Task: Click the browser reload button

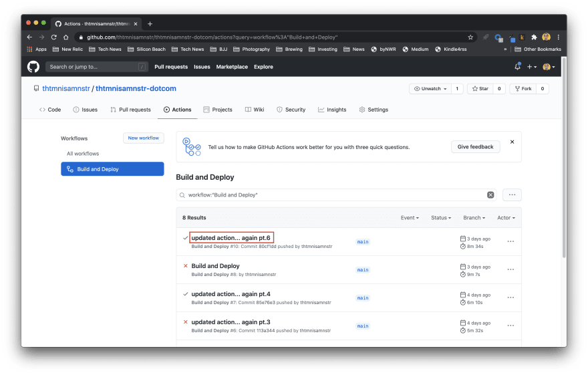Action: 54,37
